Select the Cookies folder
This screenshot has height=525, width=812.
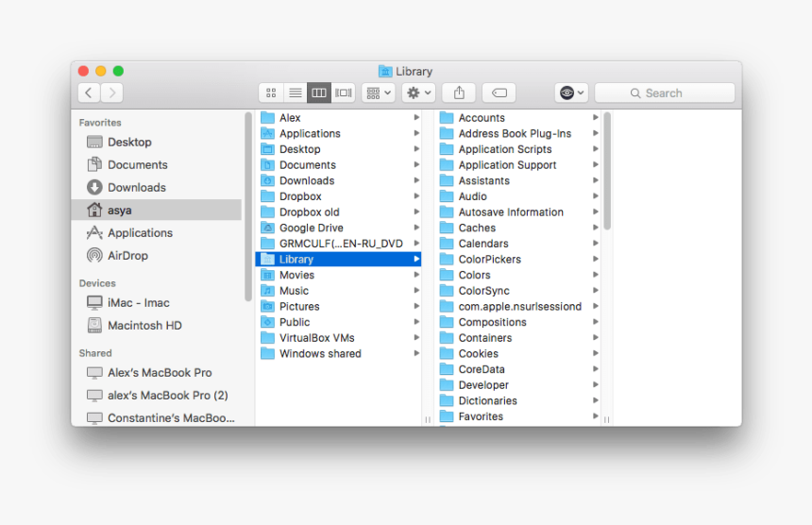517,354
